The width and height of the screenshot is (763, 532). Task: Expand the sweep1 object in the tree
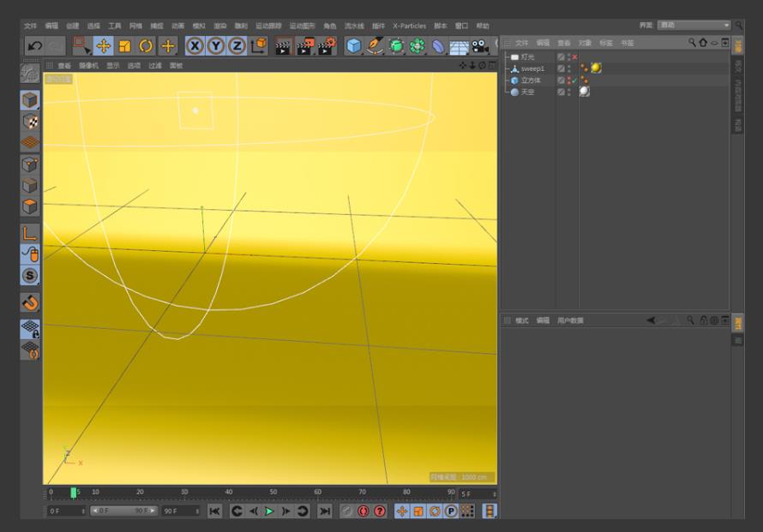point(507,69)
